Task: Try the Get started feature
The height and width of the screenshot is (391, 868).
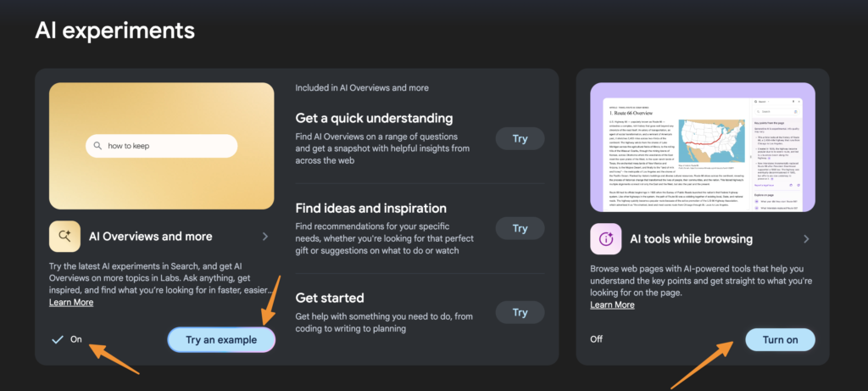Action: tap(520, 313)
